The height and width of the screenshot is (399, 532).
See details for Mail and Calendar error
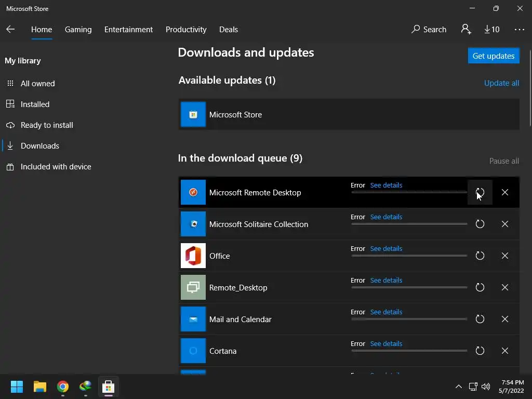[x=386, y=312]
